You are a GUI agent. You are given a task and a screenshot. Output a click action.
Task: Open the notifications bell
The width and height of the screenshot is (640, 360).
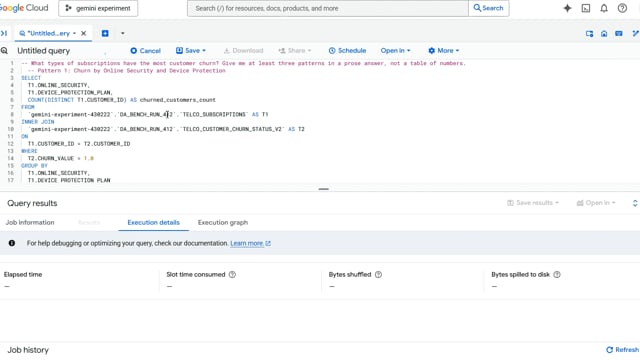(x=604, y=8)
